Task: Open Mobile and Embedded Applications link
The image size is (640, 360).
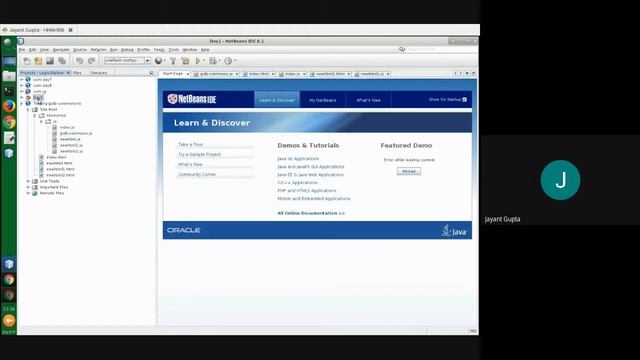Action: click(x=314, y=198)
